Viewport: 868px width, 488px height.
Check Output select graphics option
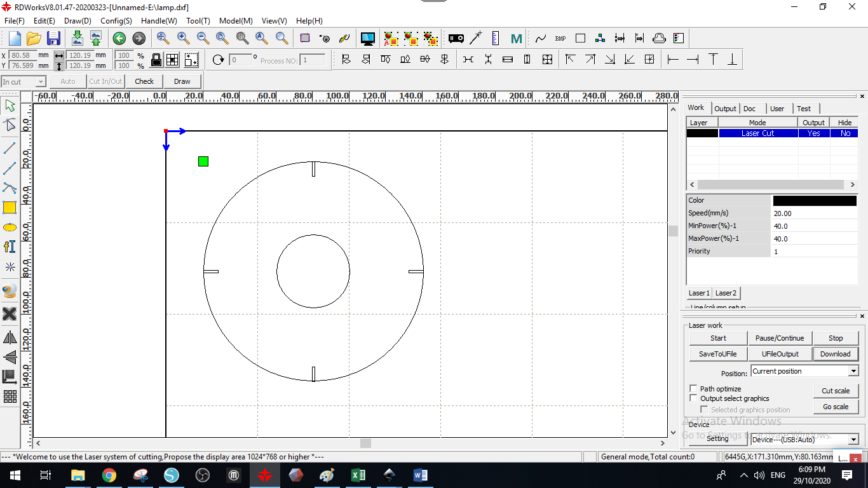pyautogui.click(x=693, y=398)
